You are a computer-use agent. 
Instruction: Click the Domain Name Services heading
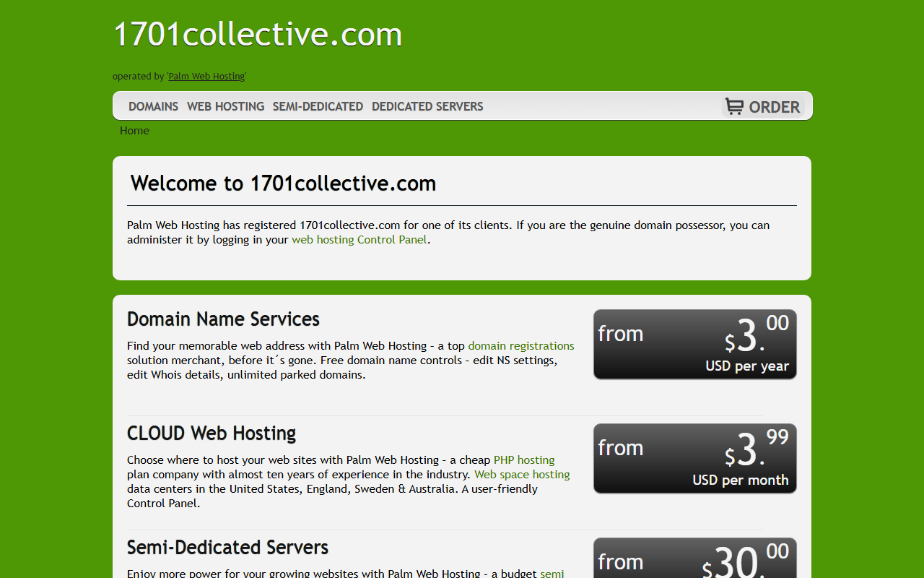[x=223, y=319]
